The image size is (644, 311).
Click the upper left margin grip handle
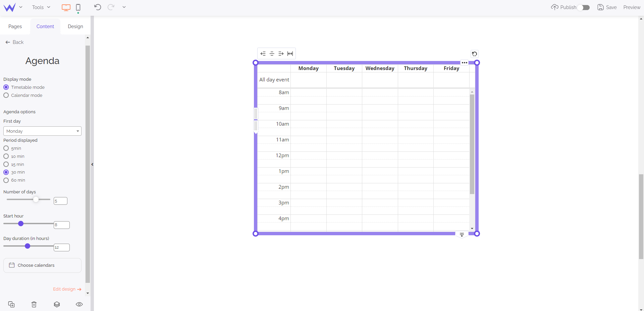[256, 113]
